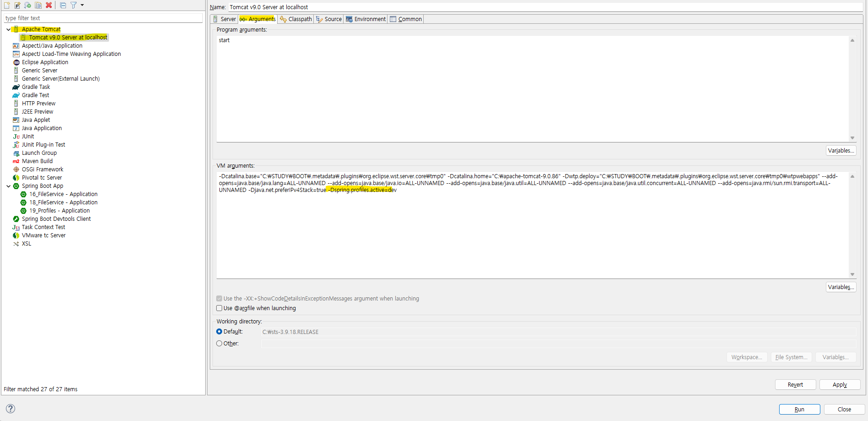The image size is (868, 421).
Task: Select J2EE Preview in the list
Action: [x=38, y=112]
